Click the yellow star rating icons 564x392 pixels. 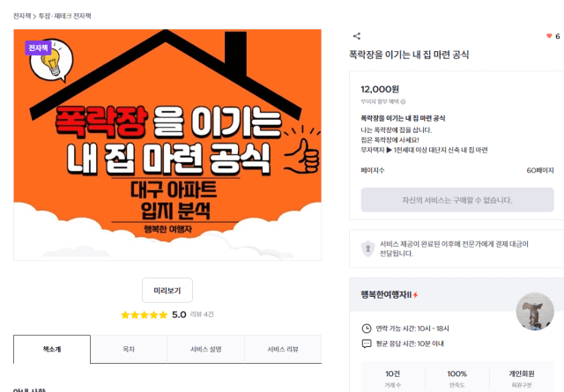pyautogui.click(x=145, y=315)
